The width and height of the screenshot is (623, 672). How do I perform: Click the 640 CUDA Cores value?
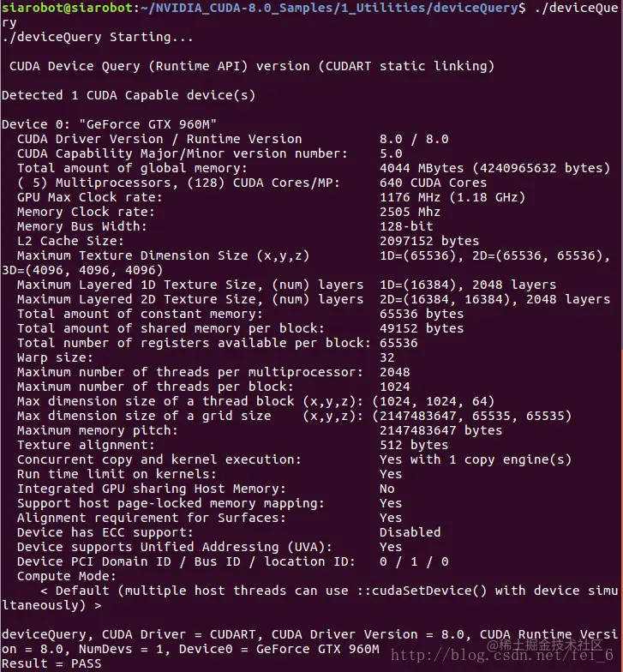434,183
